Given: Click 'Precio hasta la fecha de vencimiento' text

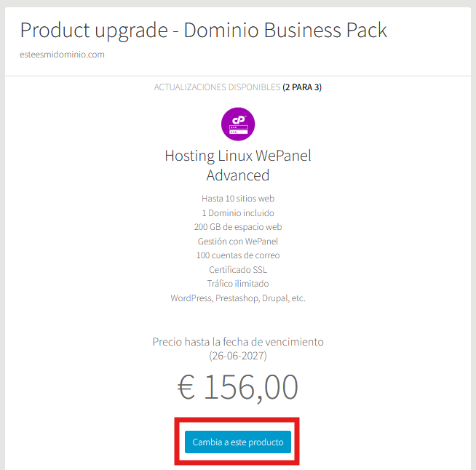Looking at the screenshot, I should click(x=238, y=342).
